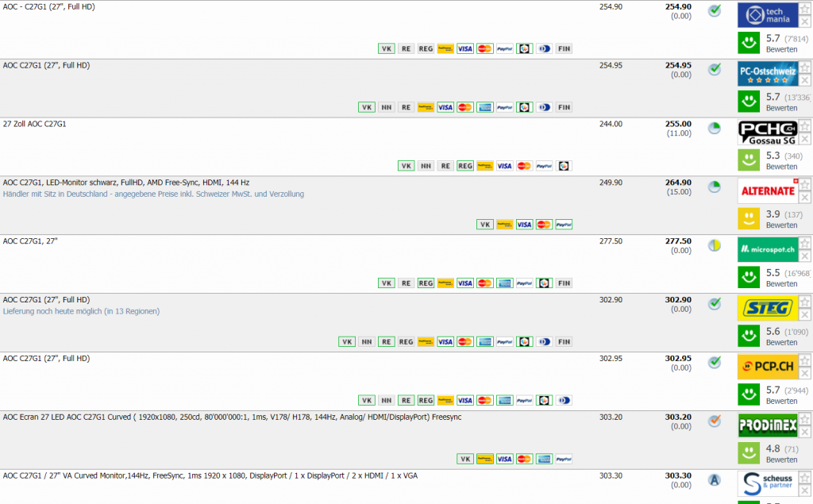813x504 pixels.
Task: Click the green smiley rating for PRODIMEX
Action: click(749, 453)
